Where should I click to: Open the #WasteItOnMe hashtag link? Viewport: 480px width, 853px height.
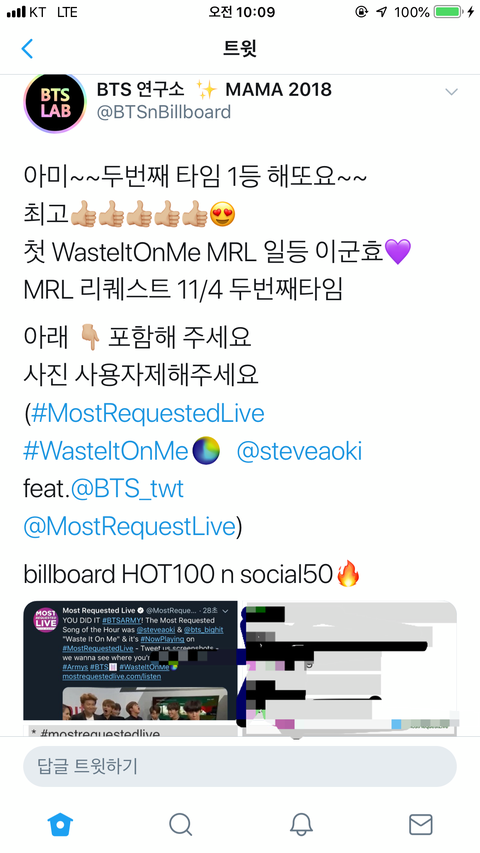point(106,451)
